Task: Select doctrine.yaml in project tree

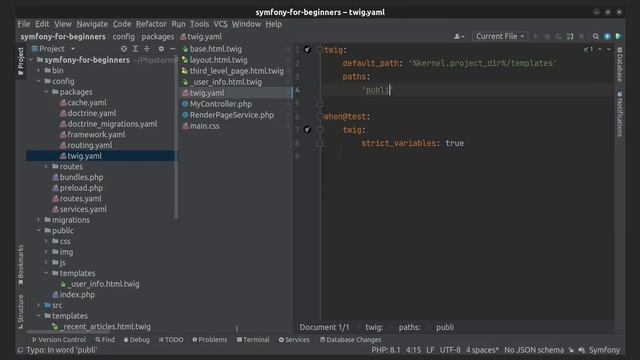Action: (91, 113)
